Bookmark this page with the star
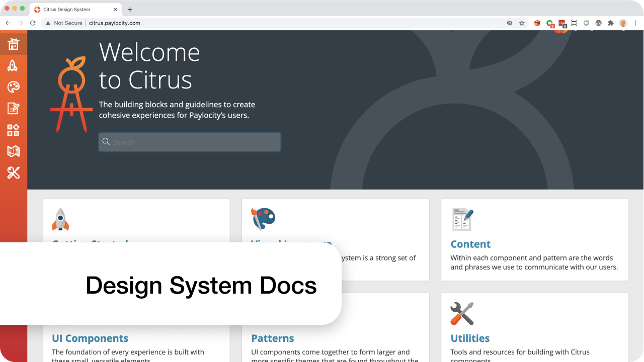Screen dimensions: 644x362 click(x=522, y=23)
